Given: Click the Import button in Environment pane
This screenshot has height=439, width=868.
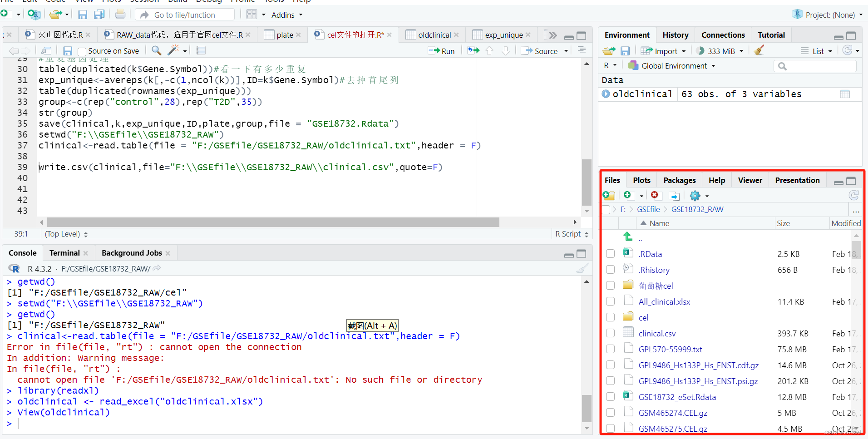Looking at the screenshot, I should (664, 50).
